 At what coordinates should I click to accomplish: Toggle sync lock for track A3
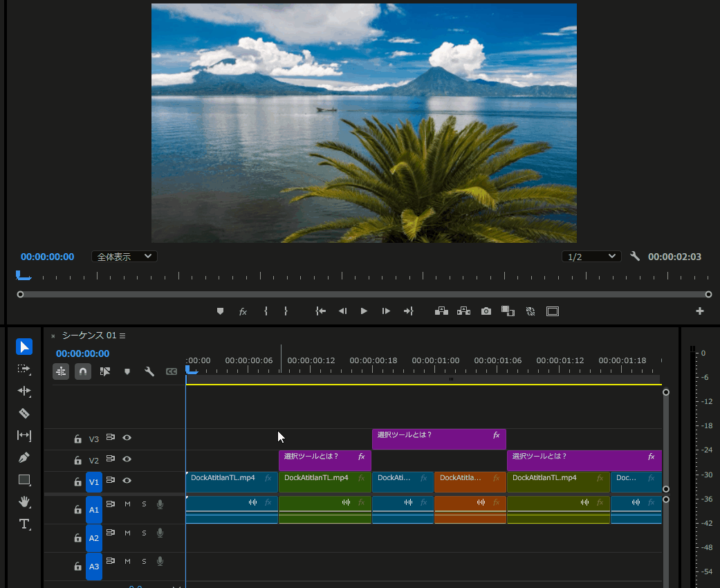[110, 561]
